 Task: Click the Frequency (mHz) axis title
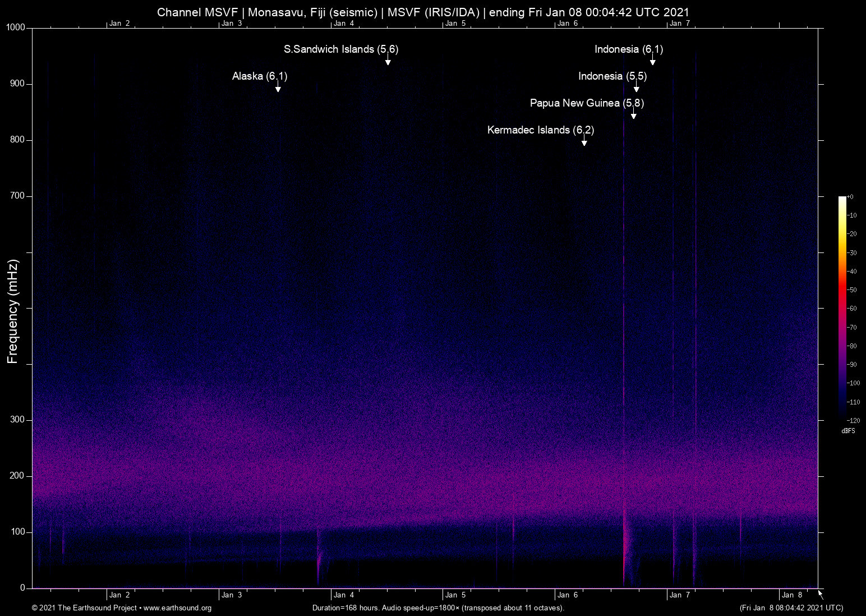tap(12, 311)
